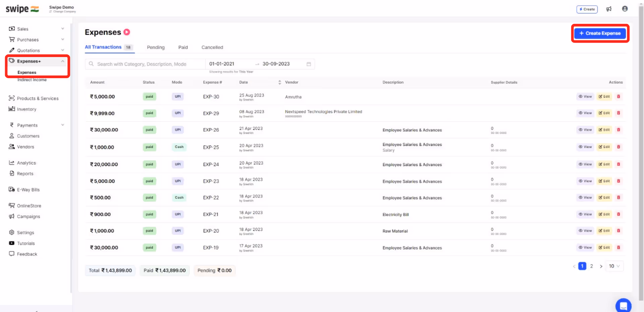Viewport: 644px width, 312px height.
Task: Open Analytics chart icon
Action: pyautogui.click(x=12, y=163)
